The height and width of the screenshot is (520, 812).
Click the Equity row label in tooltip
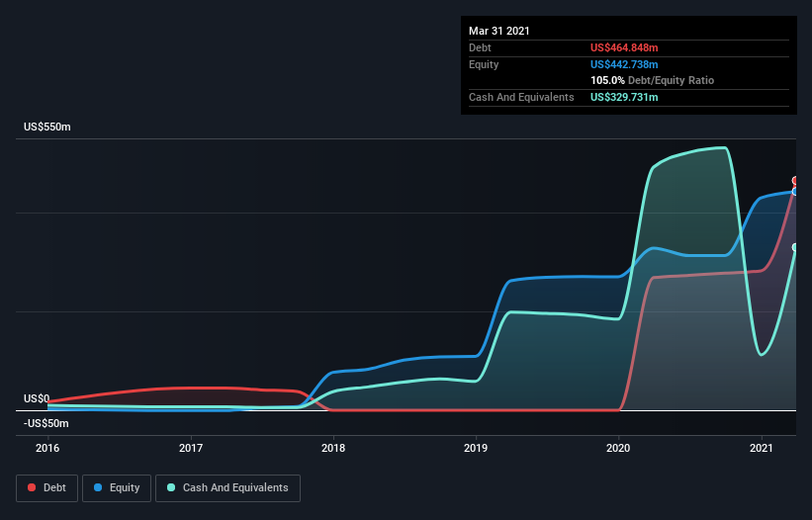coord(484,64)
